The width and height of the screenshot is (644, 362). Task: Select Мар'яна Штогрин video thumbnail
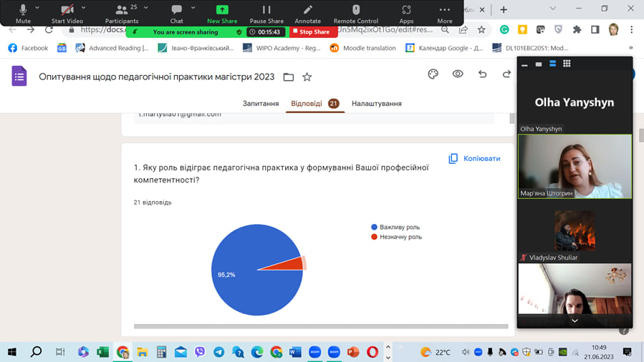click(x=575, y=167)
